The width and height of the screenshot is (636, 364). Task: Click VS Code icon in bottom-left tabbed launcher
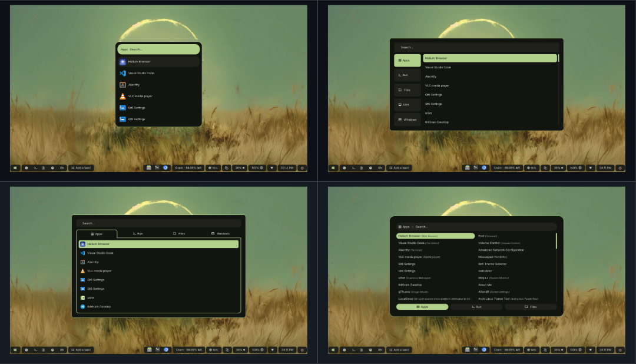tap(83, 253)
